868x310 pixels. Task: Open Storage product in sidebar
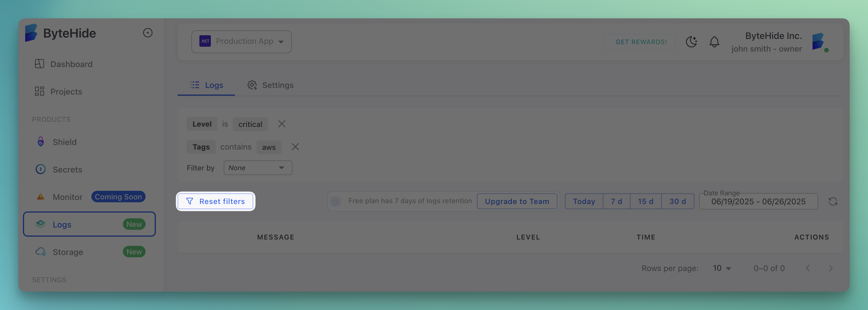pos(68,252)
